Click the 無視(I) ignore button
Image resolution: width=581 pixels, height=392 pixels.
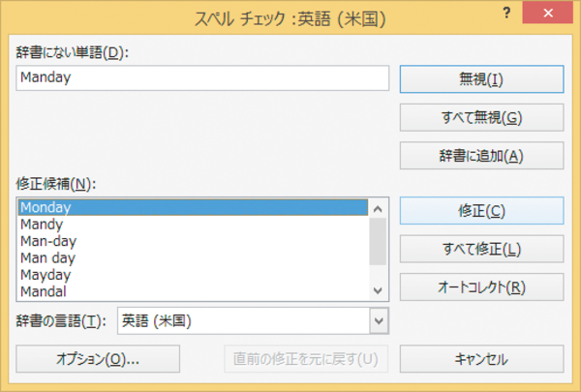481,79
